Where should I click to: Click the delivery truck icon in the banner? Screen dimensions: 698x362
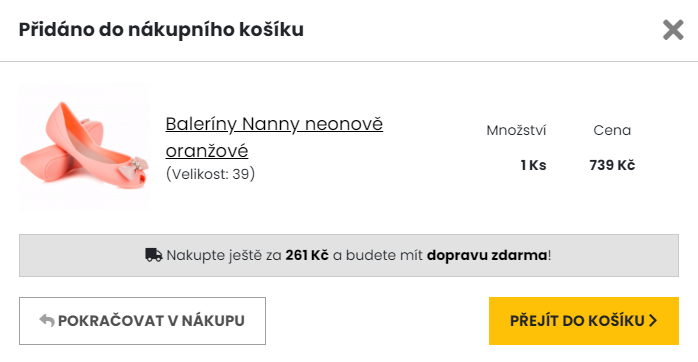coord(154,255)
